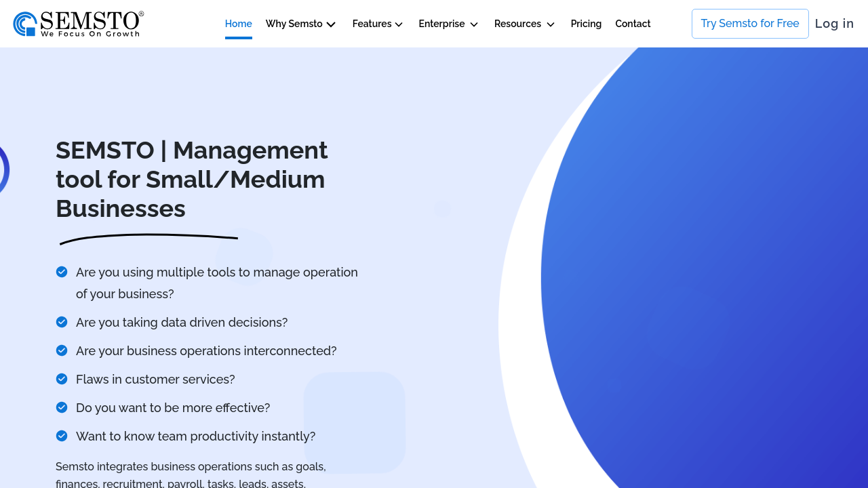Click checkmark icon beside more effective question

coord(62,407)
